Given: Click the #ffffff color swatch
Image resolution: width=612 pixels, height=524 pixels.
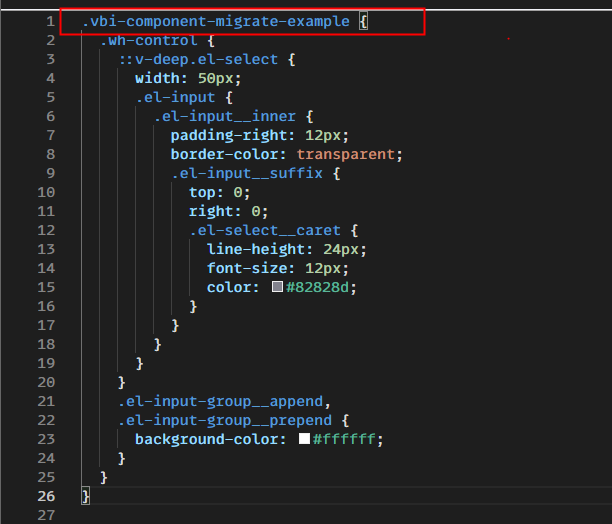Looking at the screenshot, I should (304, 439).
